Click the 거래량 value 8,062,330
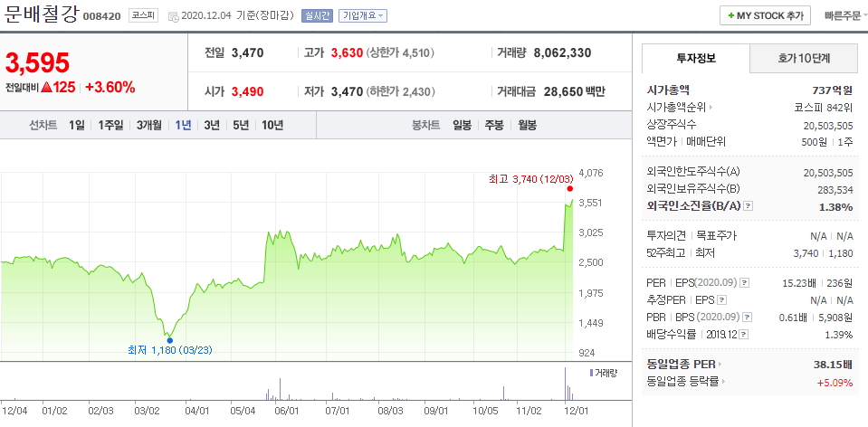The height and width of the screenshot is (427, 868). pos(562,53)
